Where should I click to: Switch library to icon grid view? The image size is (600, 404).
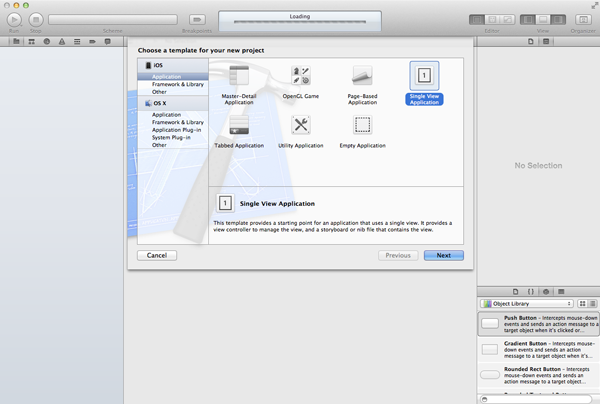click(582, 303)
